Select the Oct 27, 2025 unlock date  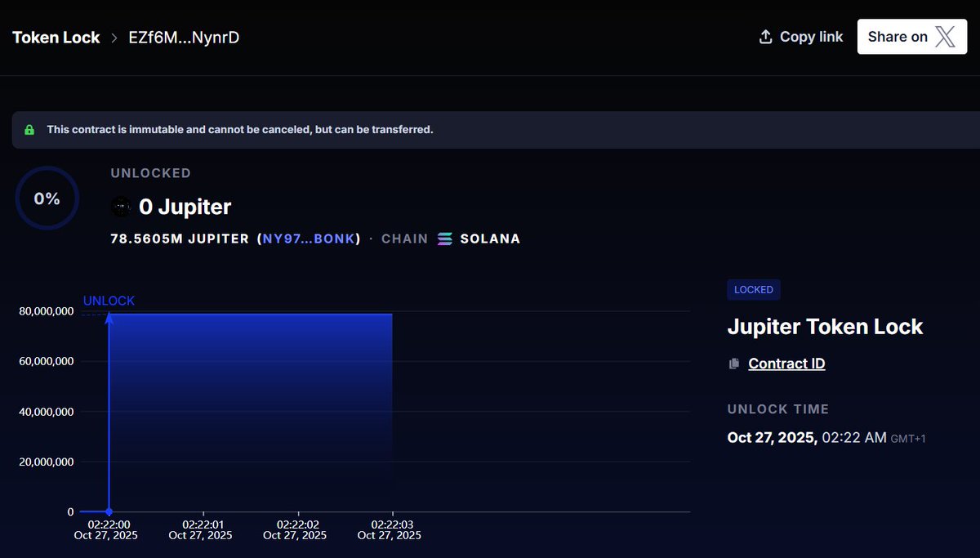coord(772,438)
